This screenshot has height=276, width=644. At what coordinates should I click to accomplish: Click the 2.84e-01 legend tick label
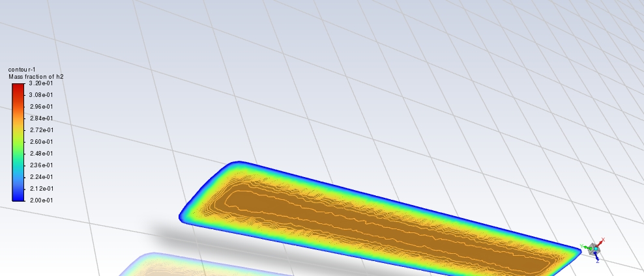pyautogui.click(x=42, y=118)
